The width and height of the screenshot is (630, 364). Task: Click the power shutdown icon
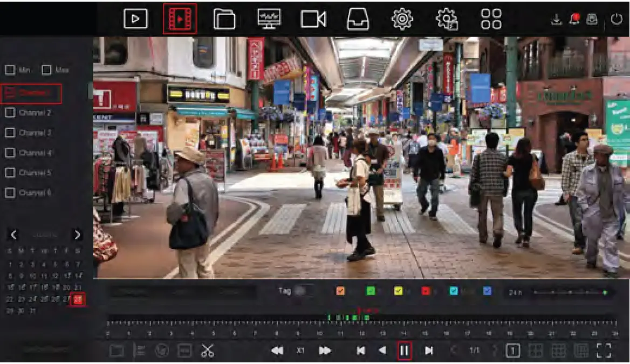617,19
